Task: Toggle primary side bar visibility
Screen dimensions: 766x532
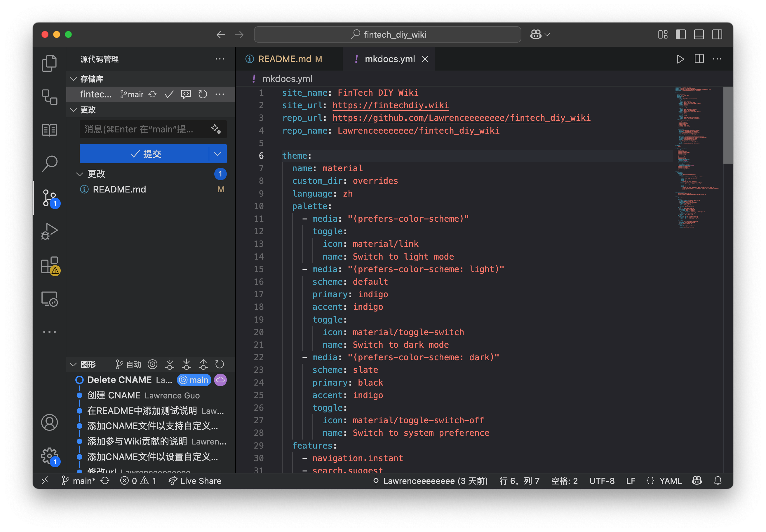Action: [x=680, y=34]
